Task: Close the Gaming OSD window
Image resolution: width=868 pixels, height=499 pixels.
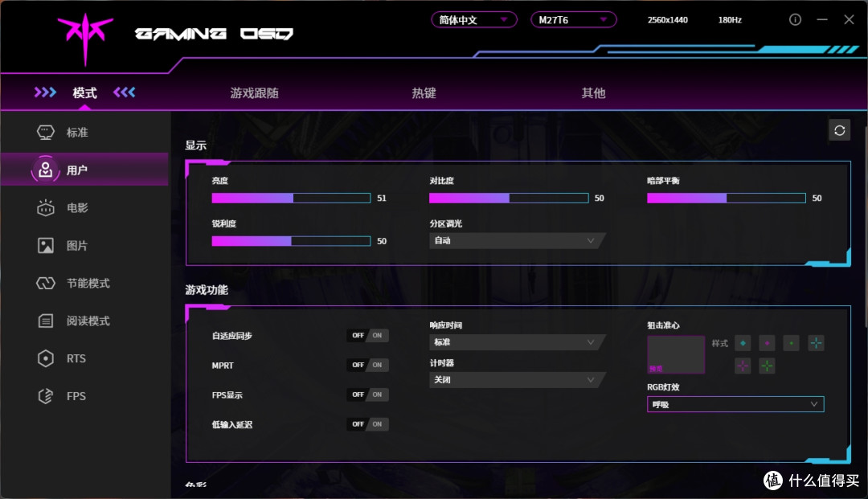Action: (x=850, y=20)
